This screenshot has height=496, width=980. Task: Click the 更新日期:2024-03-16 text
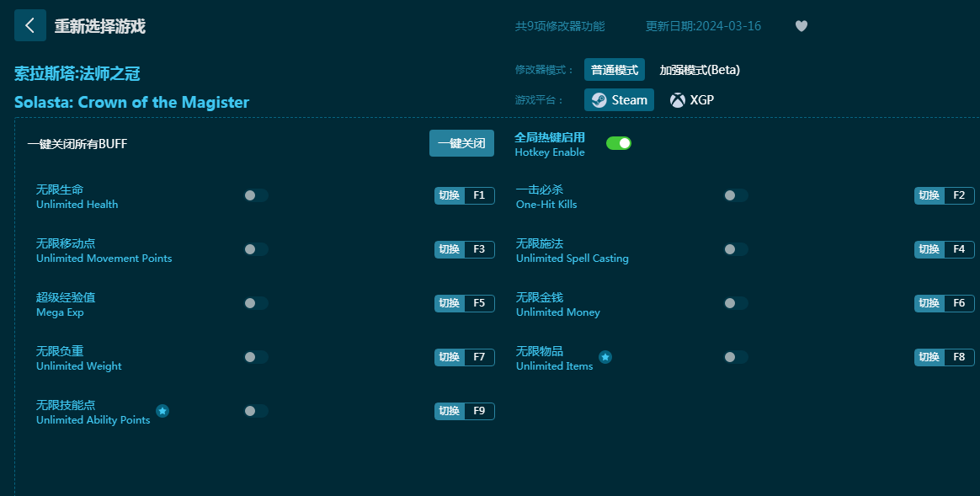(703, 26)
